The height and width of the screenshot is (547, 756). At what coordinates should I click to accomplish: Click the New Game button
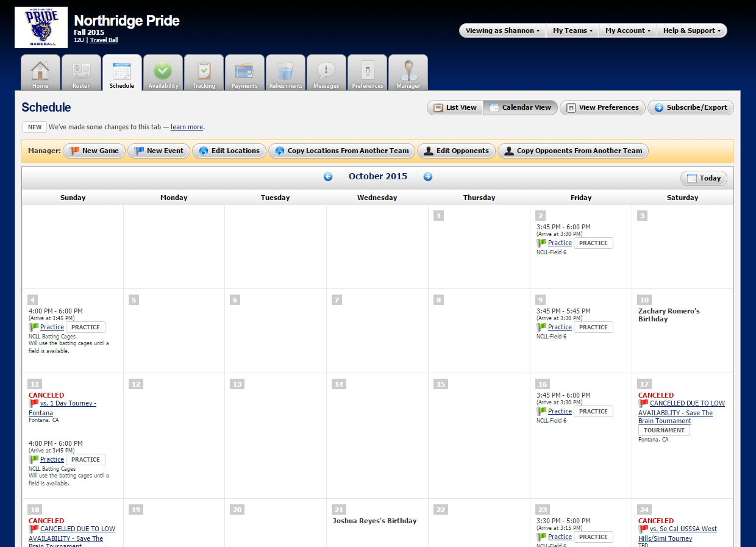pyautogui.click(x=94, y=151)
